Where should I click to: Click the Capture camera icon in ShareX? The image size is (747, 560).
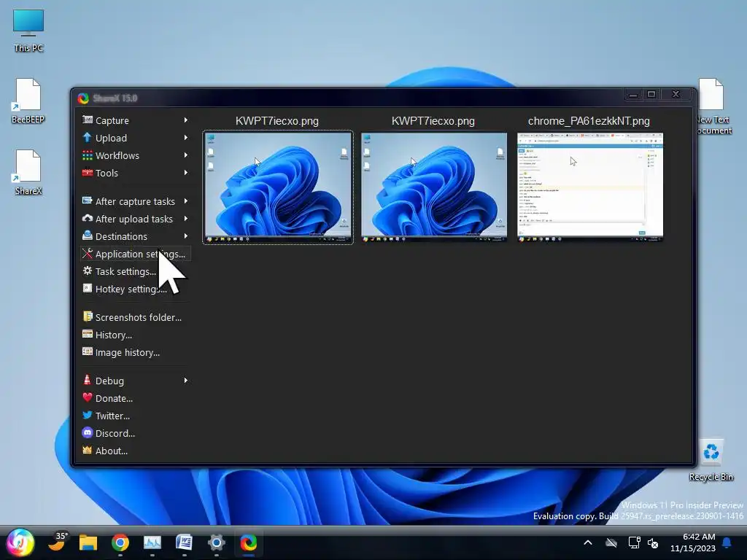[88, 120]
